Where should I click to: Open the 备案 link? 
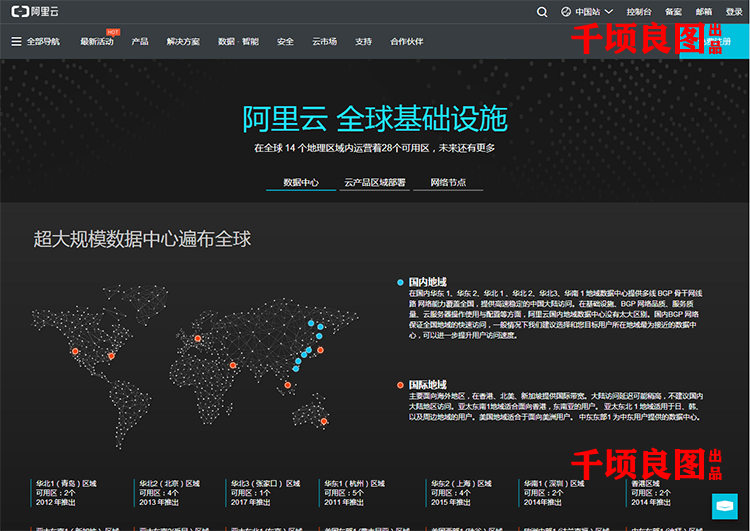click(x=673, y=11)
